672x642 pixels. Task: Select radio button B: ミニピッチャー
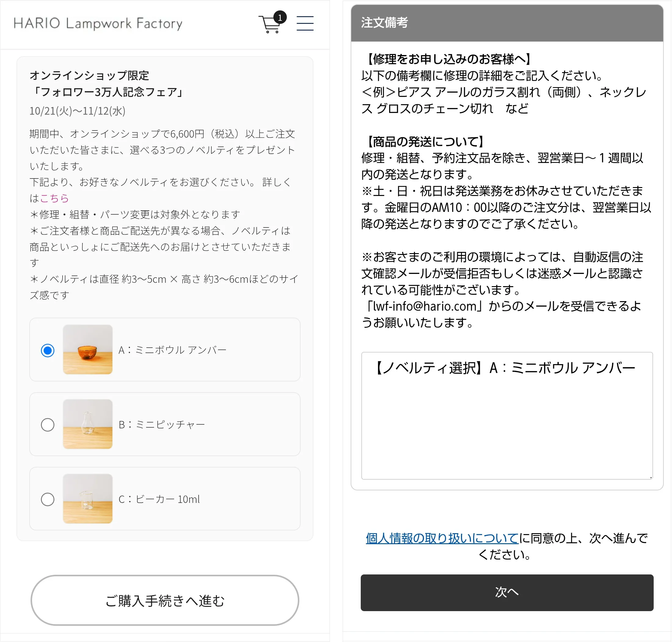pos(48,424)
